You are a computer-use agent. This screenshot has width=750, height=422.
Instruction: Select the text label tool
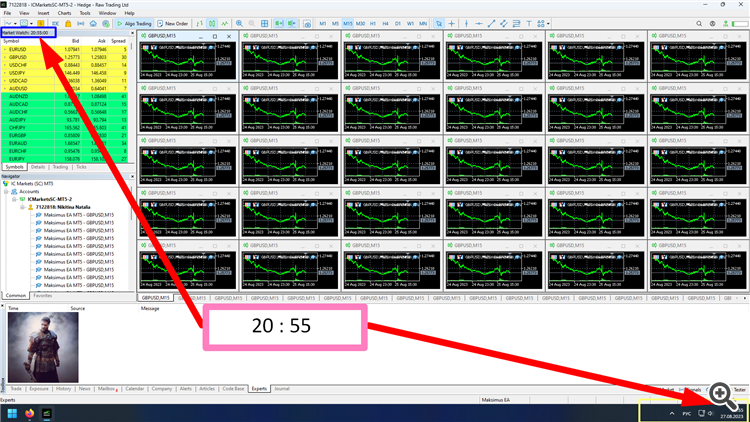pyautogui.click(x=529, y=23)
